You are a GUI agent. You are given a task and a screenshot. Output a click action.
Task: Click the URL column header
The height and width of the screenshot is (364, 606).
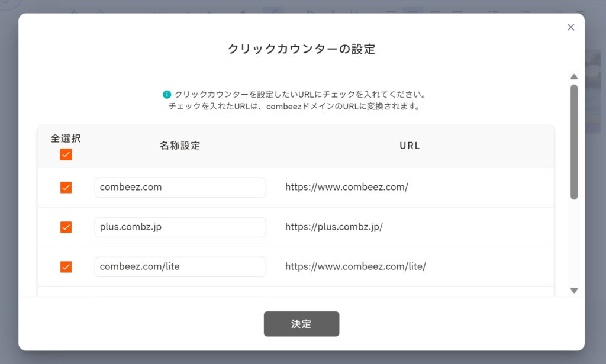click(x=410, y=146)
